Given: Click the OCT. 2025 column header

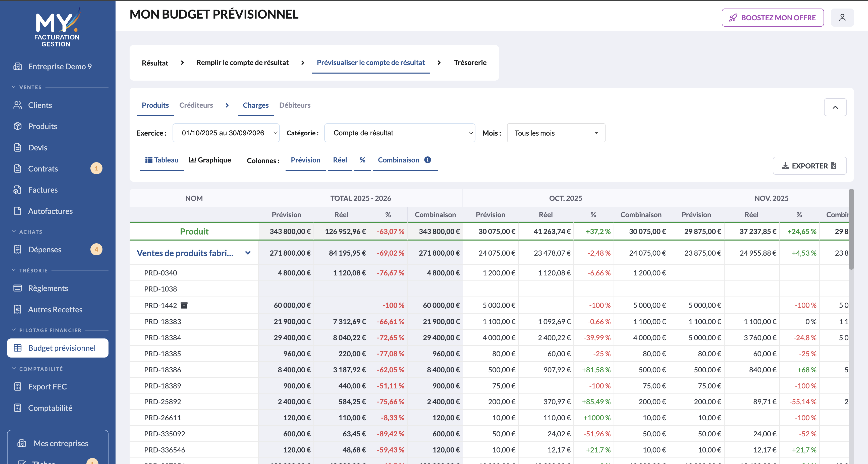Looking at the screenshot, I should click(x=565, y=198).
